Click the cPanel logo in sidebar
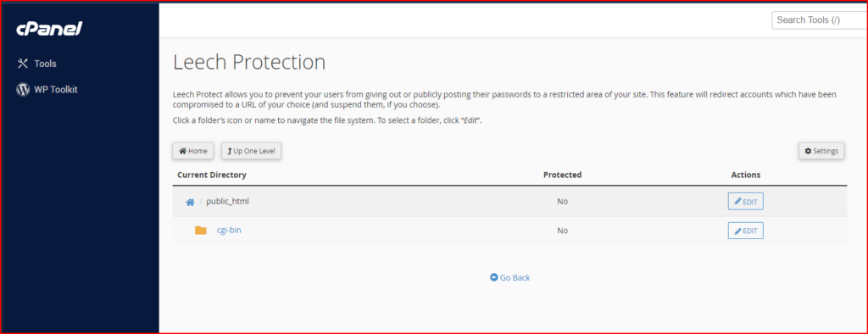The height and width of the screenshot is (334, 868). [49, 29]
